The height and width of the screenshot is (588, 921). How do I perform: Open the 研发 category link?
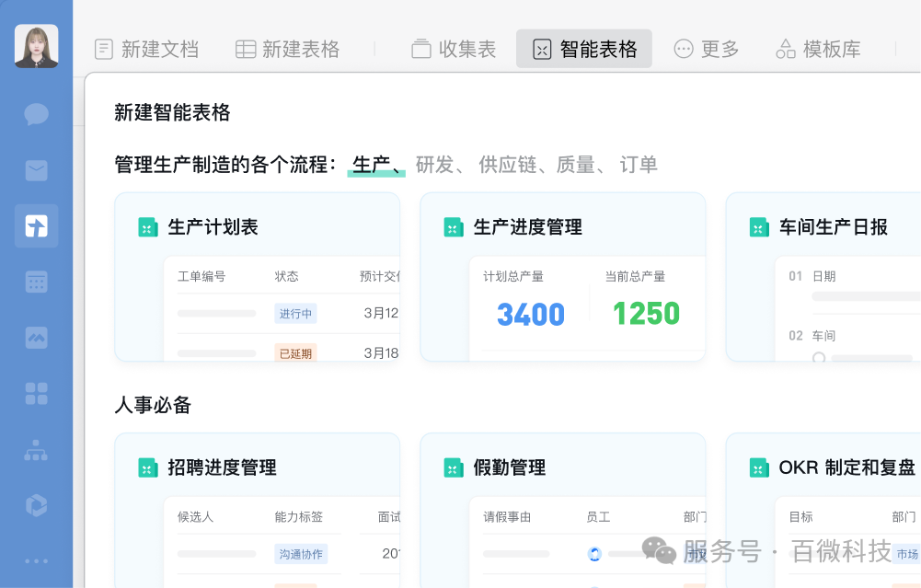tap(435, 165)
